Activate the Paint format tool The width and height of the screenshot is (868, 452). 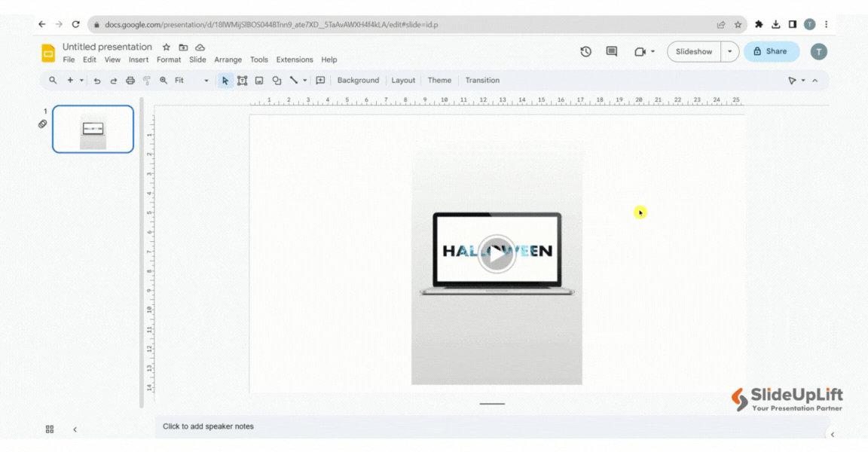(x=148, y=80)
